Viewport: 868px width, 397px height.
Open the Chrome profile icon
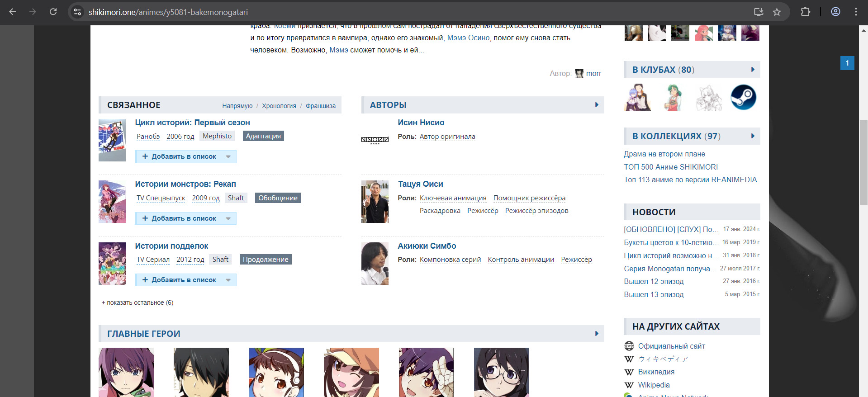pyautogui.click(x=835, y=12)
